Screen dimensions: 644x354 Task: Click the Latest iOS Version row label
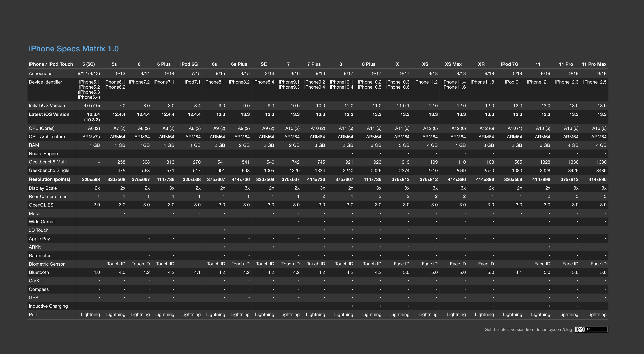(x=49, y=114)
